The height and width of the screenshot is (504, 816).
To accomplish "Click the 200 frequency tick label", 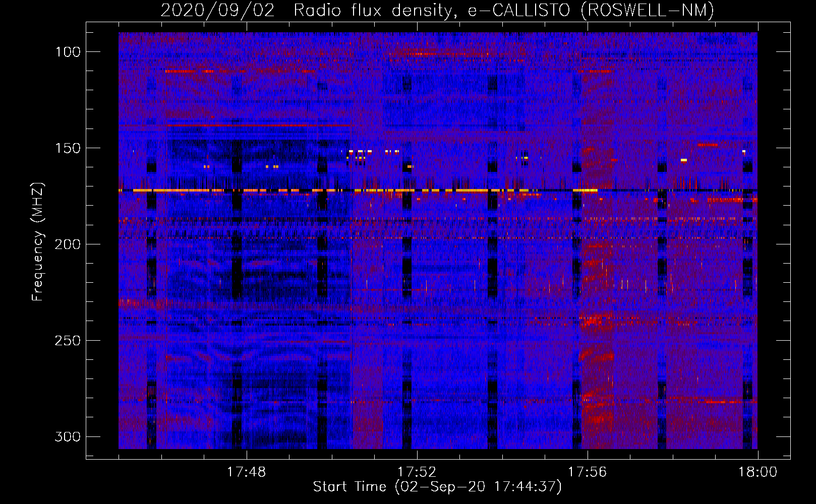I will coord(68,244).
